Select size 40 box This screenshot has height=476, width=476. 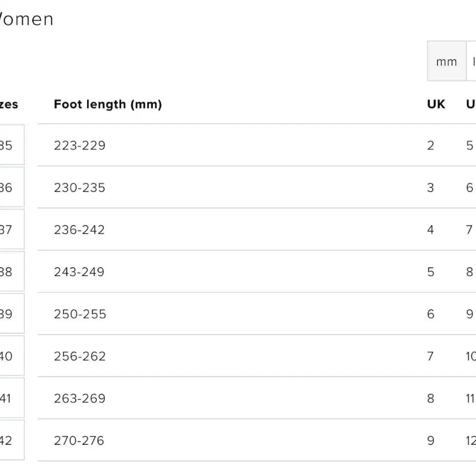pyautogui.click(x=10, y=356)
